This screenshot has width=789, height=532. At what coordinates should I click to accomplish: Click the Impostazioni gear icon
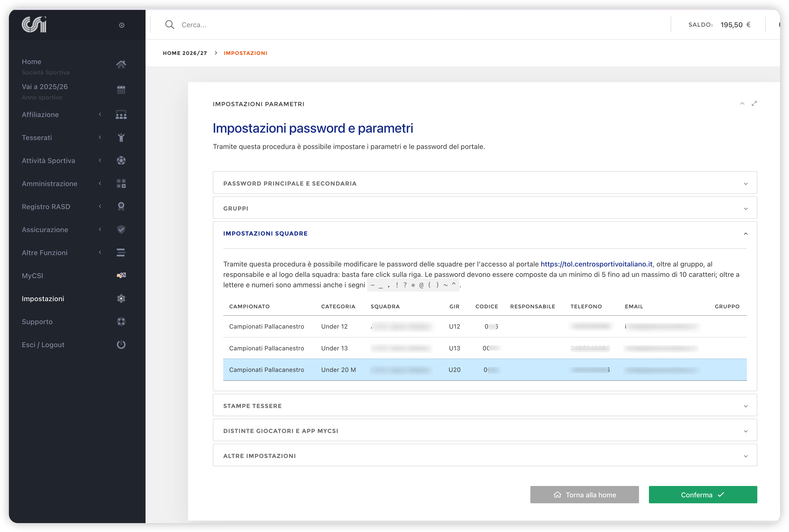click(x=121, y=299)
